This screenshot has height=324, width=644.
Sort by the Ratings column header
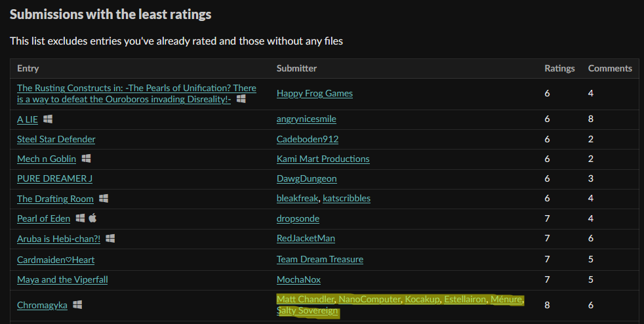coord(559,68)
